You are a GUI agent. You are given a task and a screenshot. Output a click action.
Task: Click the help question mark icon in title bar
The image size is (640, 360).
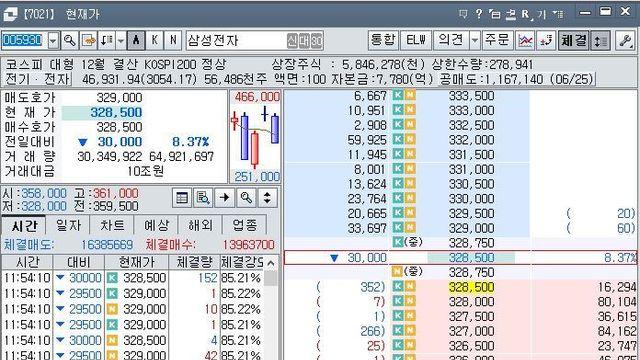point(479,14)
